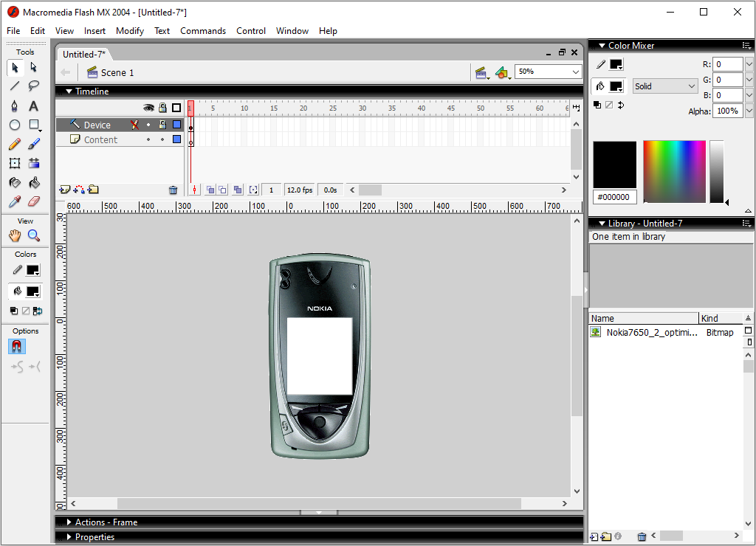The height and width of the screenshot is (546, 756).
Task: Select the Eyedropper tool
Action: coord(15,201)
